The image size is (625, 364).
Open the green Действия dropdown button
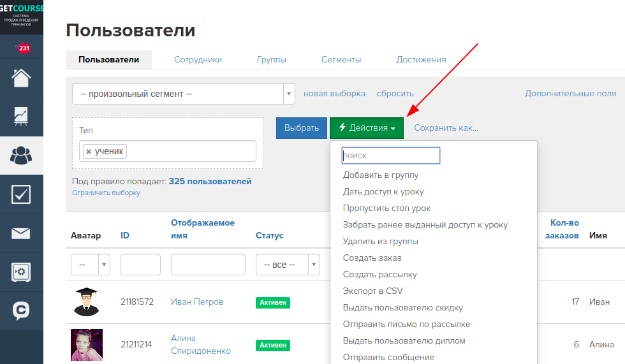[367, 128]
